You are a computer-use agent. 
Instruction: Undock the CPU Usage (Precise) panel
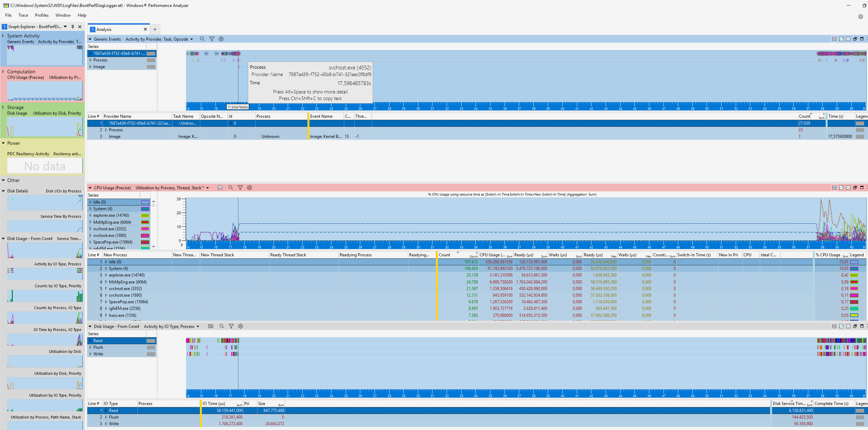click(855, 188)
